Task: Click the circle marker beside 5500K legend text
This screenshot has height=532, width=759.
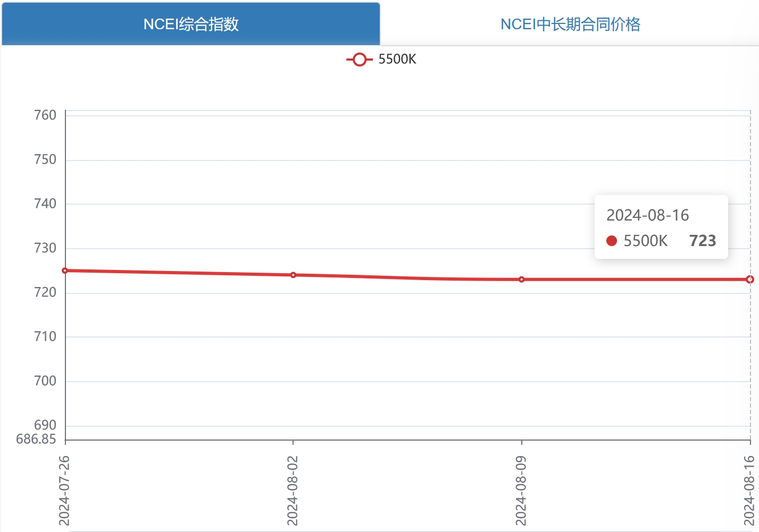Action: [359, 59]
